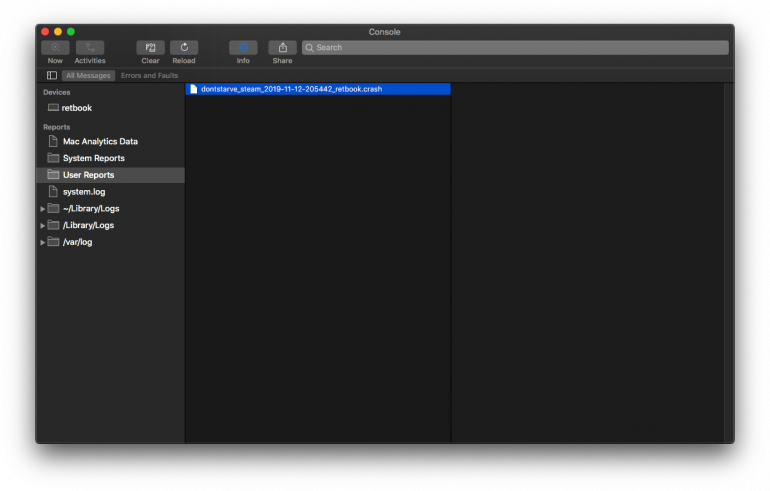Screen dimensions: 770x491
Task: Click in the Search field
Action: click(x=515, y=48)
